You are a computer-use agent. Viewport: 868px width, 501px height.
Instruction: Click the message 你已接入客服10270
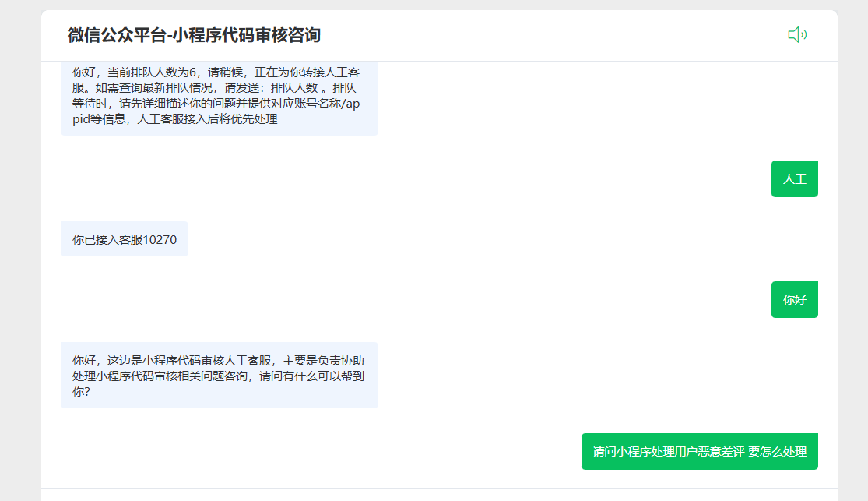[125, 239]
